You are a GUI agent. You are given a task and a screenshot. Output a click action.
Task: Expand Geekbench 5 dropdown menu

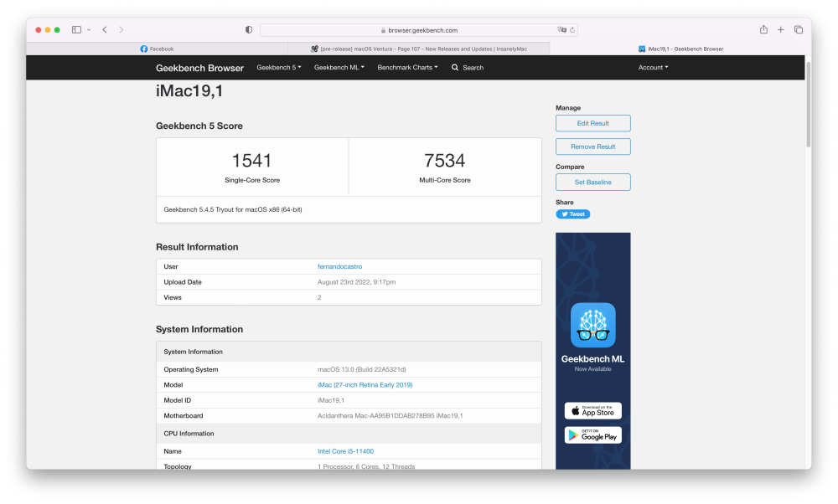point(279,67)
